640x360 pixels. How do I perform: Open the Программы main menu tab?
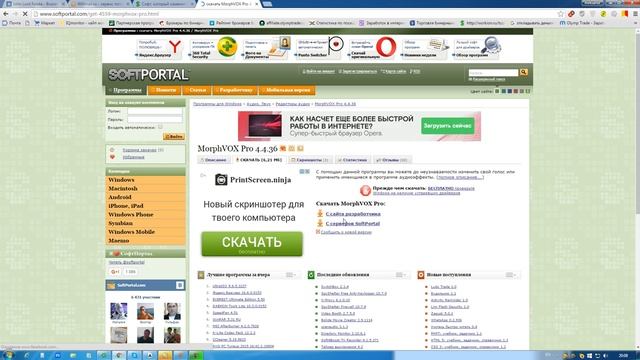pyautogui.click(x=126, y=90)
